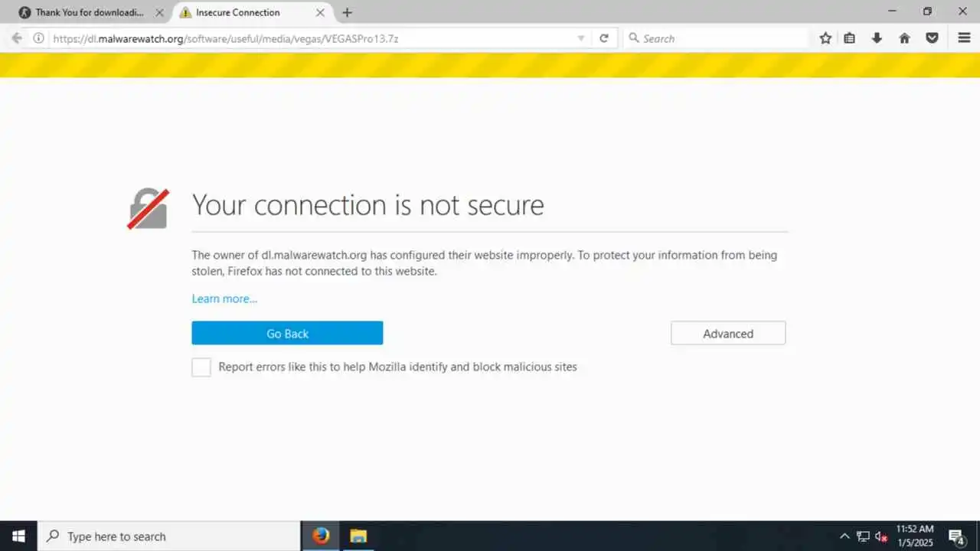The height and width of the screenshot is (551, 980).
Task: Click into the Firefox Search box
Action: coord(716,38)
